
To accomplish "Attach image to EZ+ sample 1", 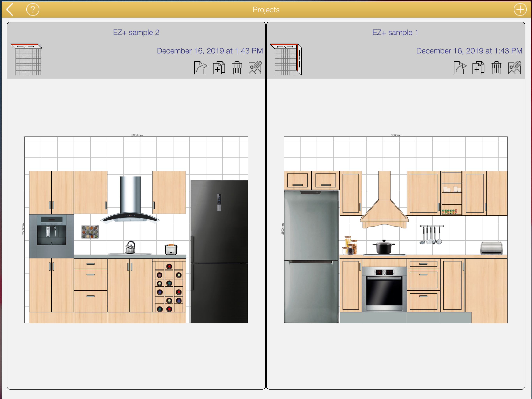I will point(514,68).
